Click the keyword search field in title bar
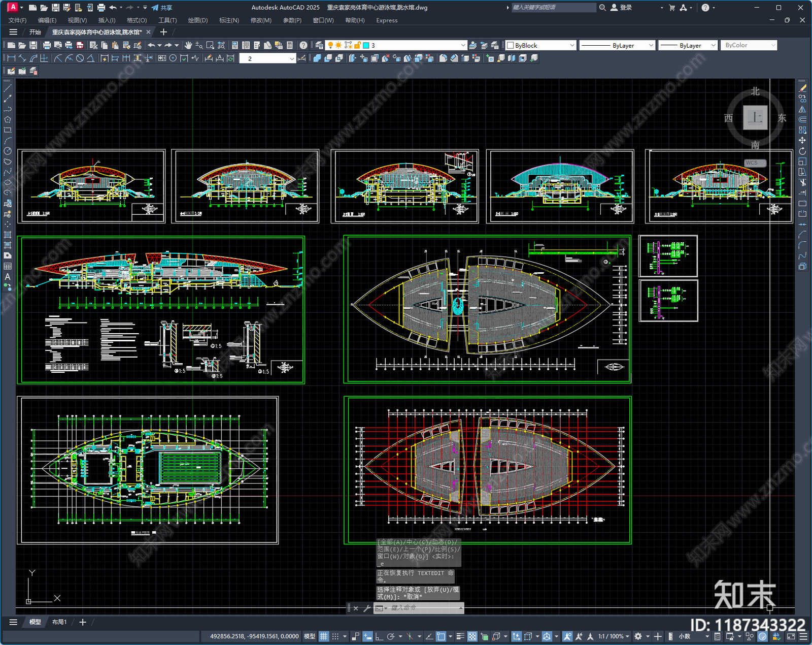This screenshot has width=812, height=645. (553, 8)
